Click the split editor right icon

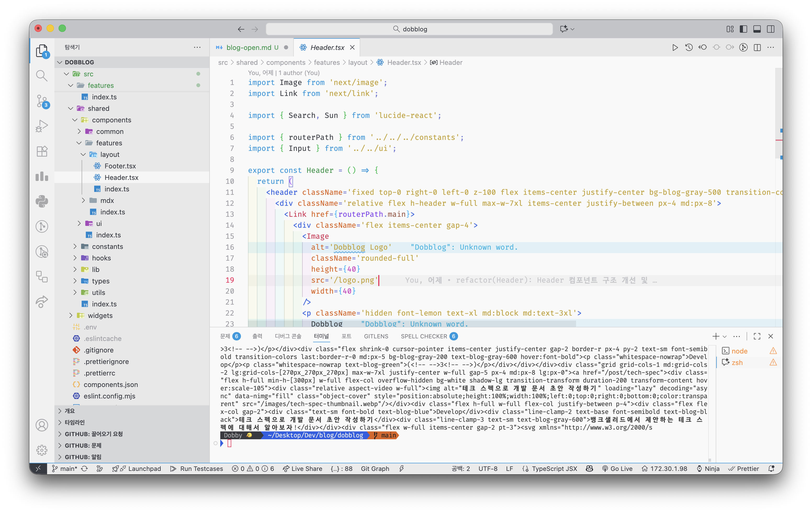point(757,48)
